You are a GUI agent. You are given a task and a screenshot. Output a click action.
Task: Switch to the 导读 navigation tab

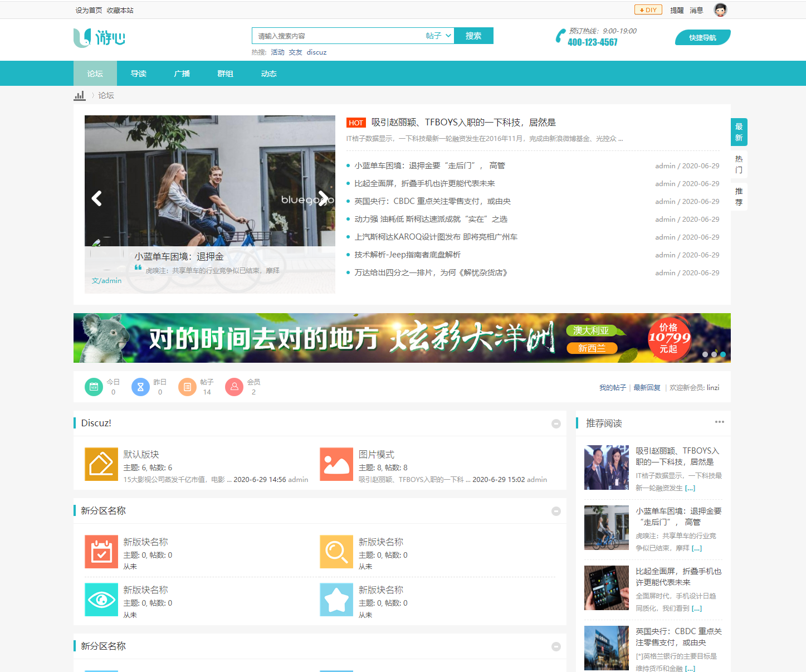point(139,74)
